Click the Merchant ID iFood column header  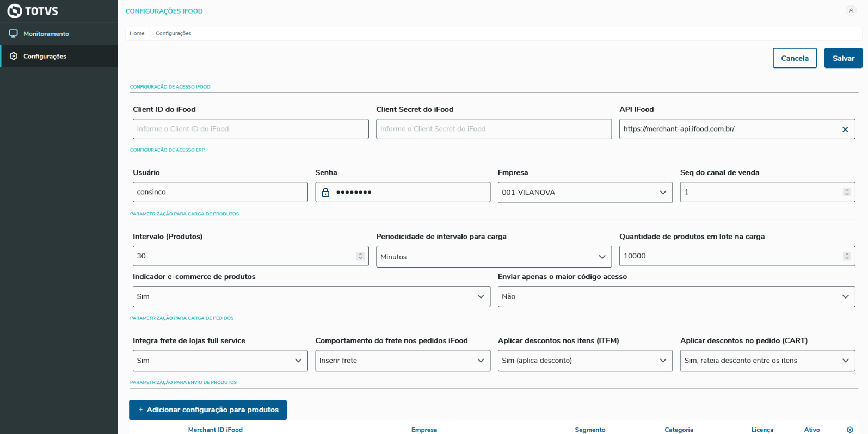[216, 430]
